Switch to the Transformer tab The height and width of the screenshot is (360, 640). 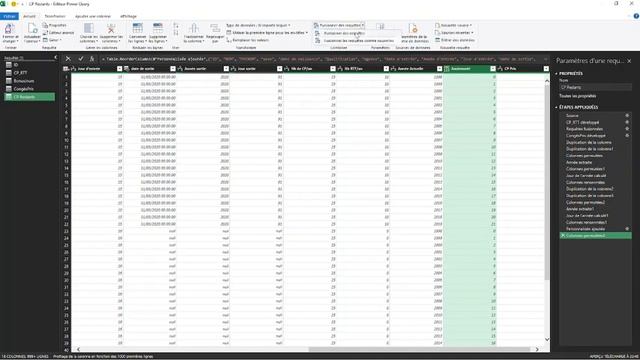55,16
